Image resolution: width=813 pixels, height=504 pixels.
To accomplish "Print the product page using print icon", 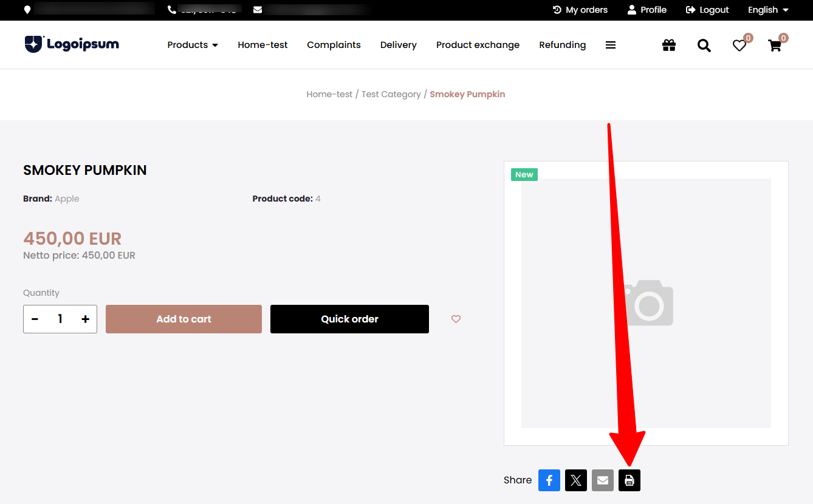I will 629,480.
